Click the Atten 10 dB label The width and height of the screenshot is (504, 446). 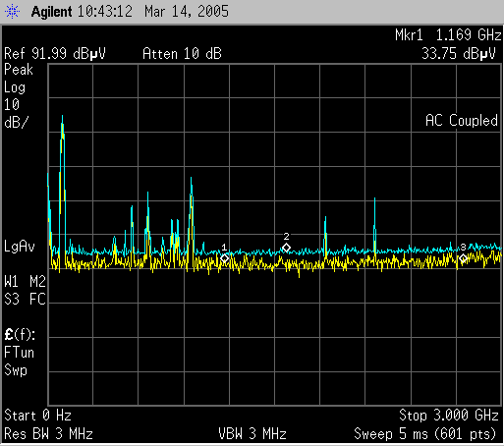[182, 54]
